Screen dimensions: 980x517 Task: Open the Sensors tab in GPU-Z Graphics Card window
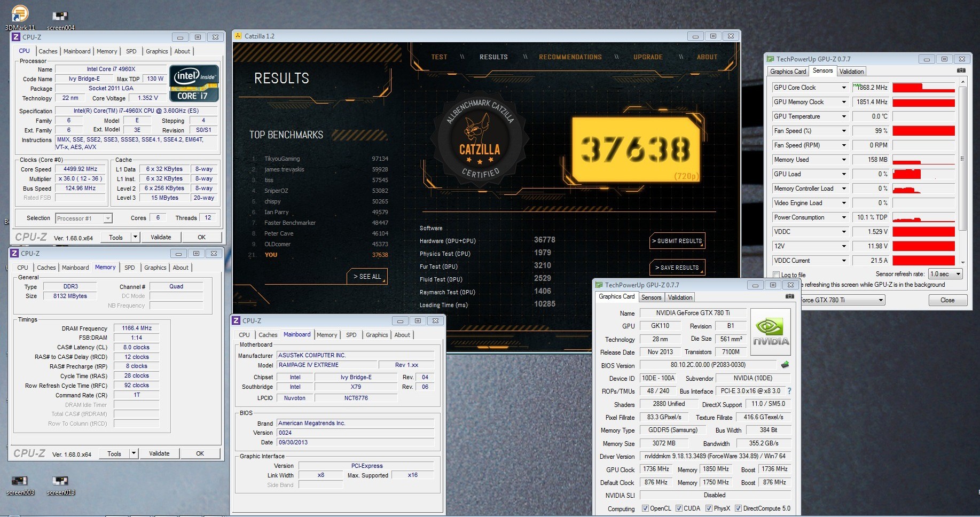point(651,297)
